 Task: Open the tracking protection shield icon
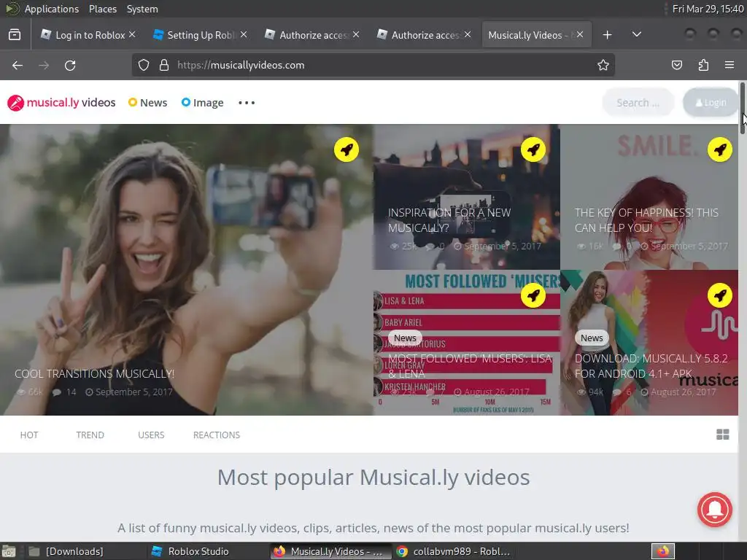tap(144, 65)
